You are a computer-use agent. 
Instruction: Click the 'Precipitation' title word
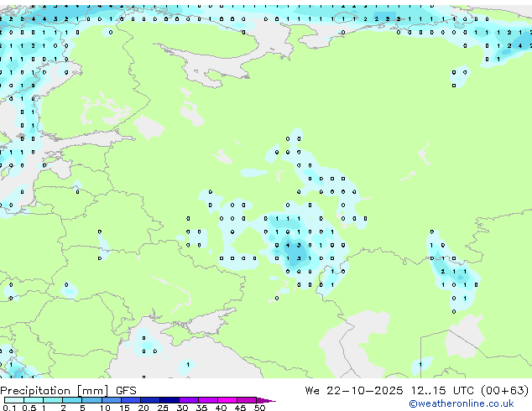click(35, 391)
